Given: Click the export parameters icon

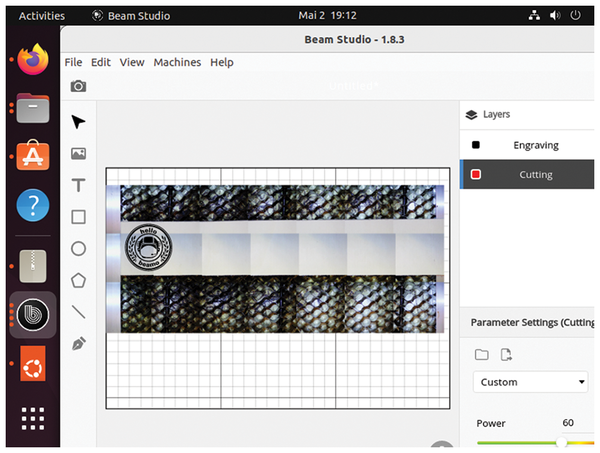Looking at the screenshot, I should [506, 355].
